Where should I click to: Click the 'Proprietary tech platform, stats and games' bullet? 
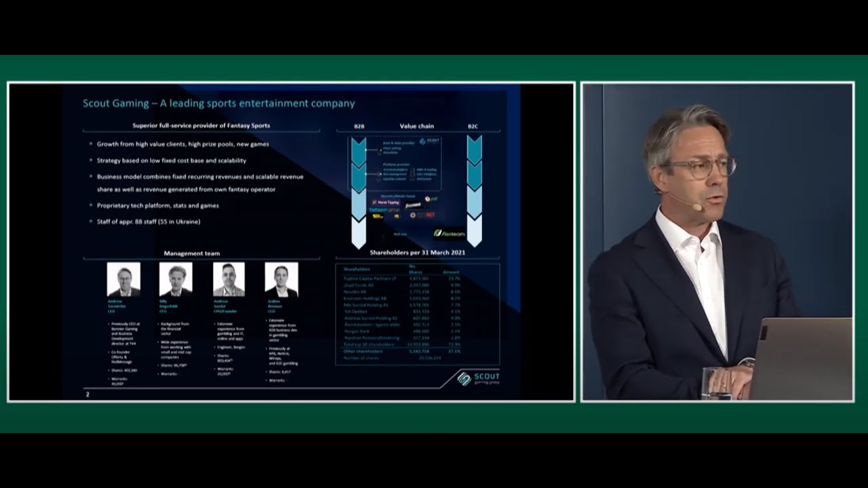154,205
